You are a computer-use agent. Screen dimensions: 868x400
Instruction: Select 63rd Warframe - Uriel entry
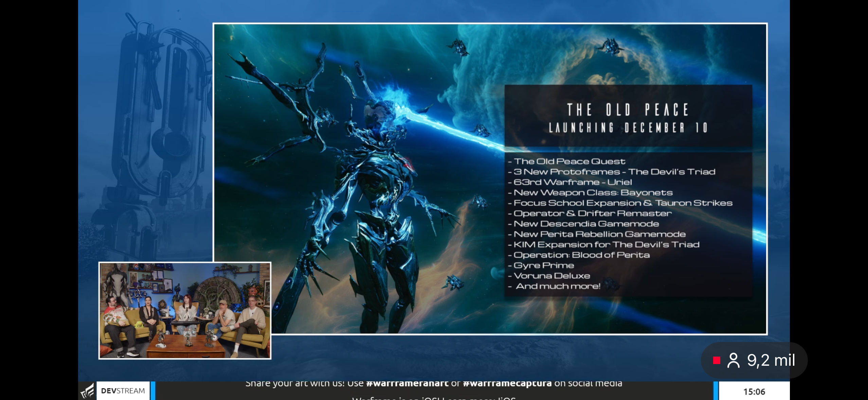[573, 182]
